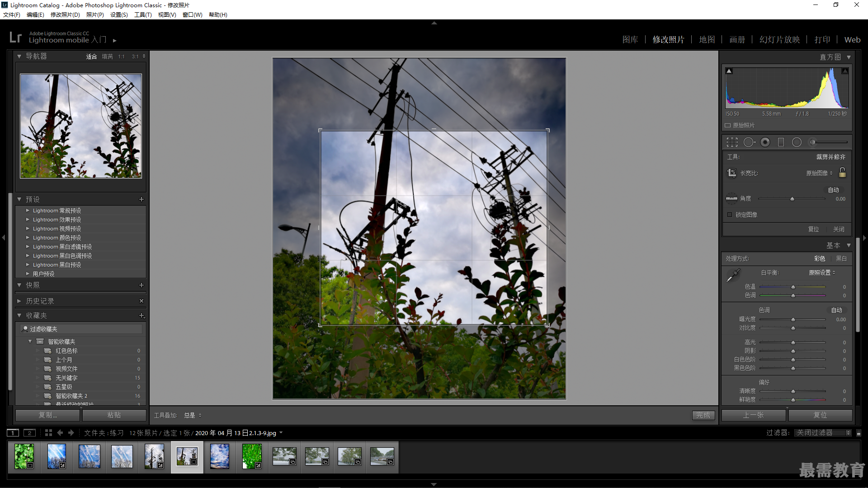Select the Spot Removal tool
The height and width of the screenshot is (488, 868).
tap(749, 142)
